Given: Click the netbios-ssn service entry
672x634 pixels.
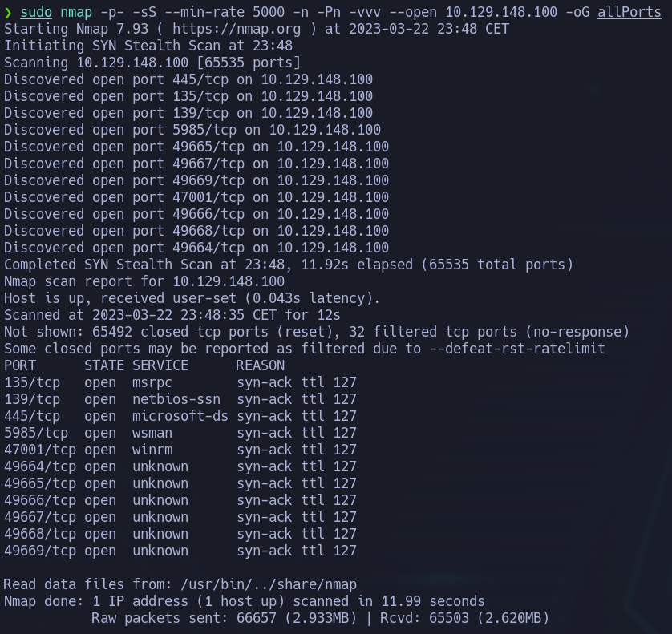Looking at the screenshot, I should [x=176, y=399].
